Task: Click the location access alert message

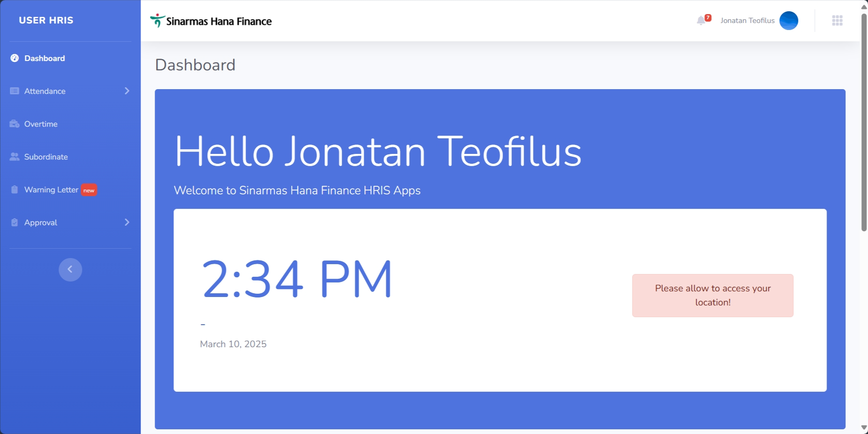Action: [712, 296]
